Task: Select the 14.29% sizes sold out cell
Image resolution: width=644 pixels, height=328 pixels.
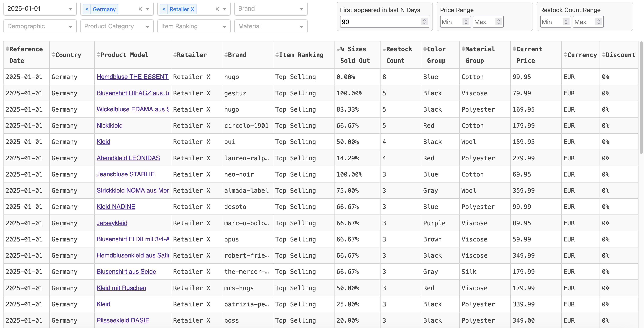Action: click(x=357, y=158)
